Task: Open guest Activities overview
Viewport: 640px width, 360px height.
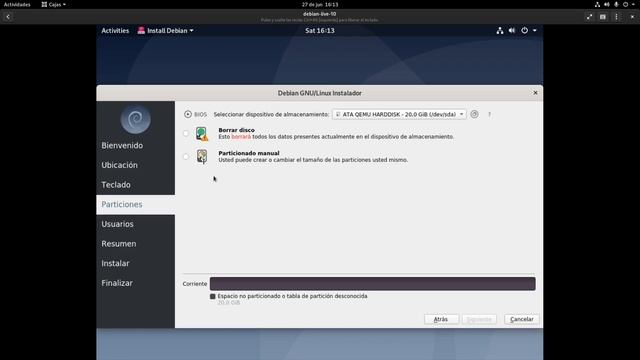Action: click(115, 31)
